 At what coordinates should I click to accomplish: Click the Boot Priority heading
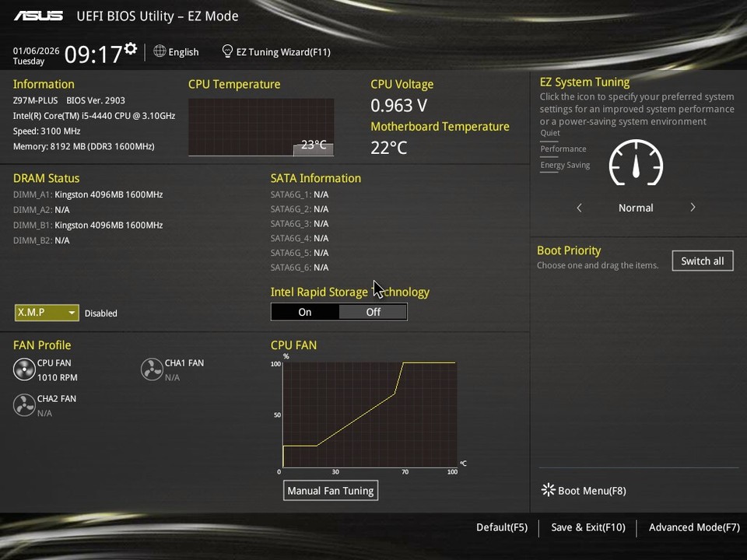[569, 250]
